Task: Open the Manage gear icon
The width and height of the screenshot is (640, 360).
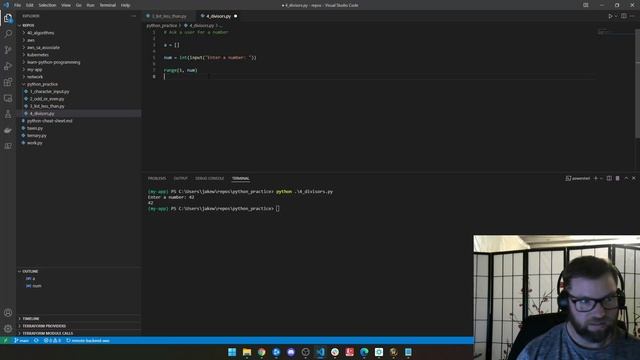Action: (x=8, y=329)
